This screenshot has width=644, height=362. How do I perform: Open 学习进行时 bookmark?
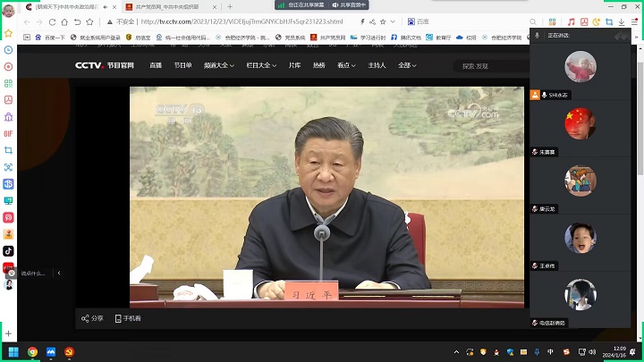click(x=368, y=38)
